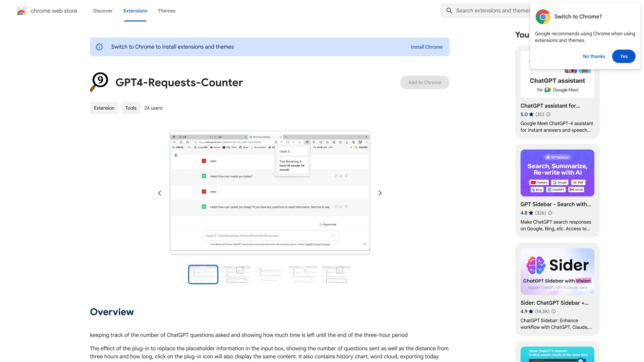Click the Yes button to switch Chrome

pos(624,56)
